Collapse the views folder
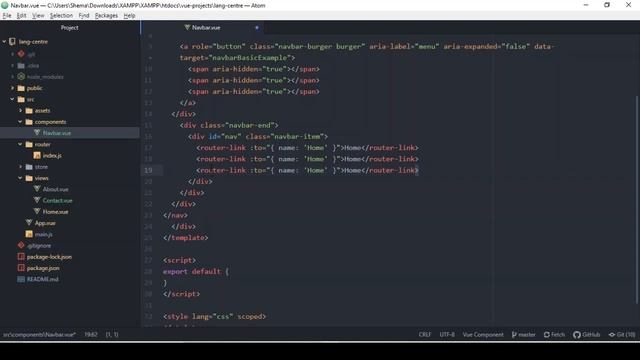Viewport: 640px width, 360px height. [20, 178]
